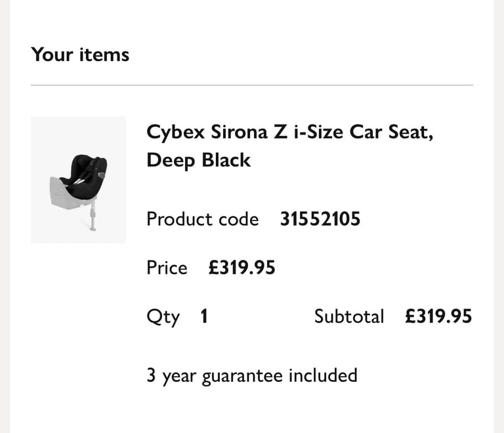Select the "Your items" heading
This screenshot has width=504, height=433.
coord(80,54)
